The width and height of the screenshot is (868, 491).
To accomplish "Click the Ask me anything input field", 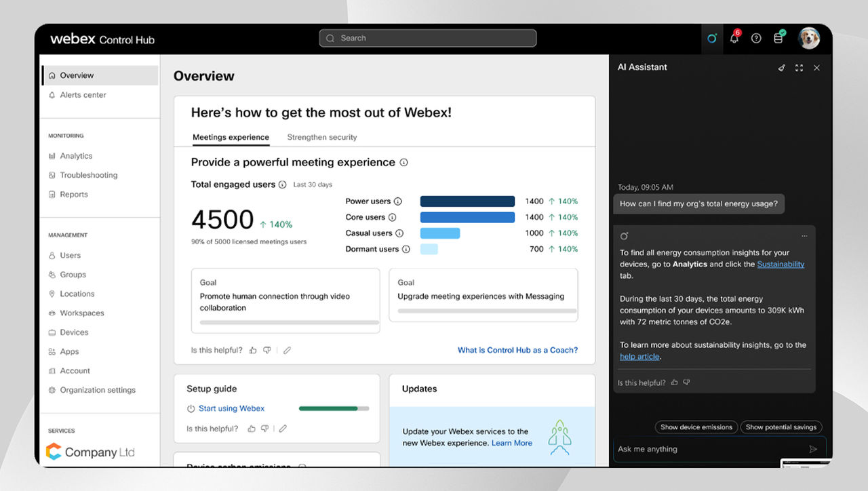I will click(x=709, y=449).
